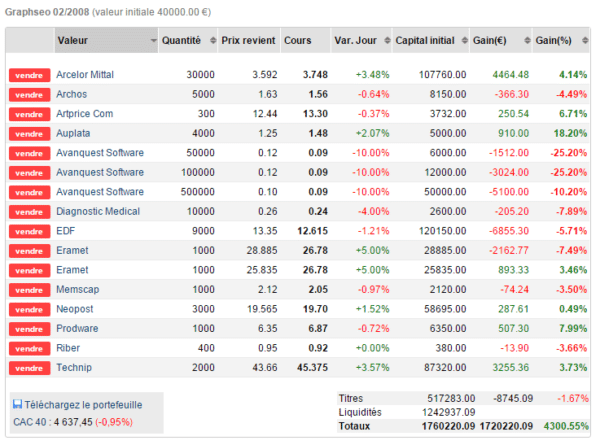Click Totaux value 1760220.09
The width and height of the screenshot is (600, 445).
[x=448, y=426]
